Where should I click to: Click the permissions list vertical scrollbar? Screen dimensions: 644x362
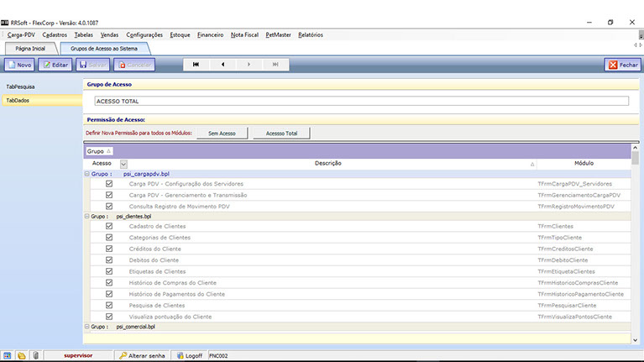point(635,244)
